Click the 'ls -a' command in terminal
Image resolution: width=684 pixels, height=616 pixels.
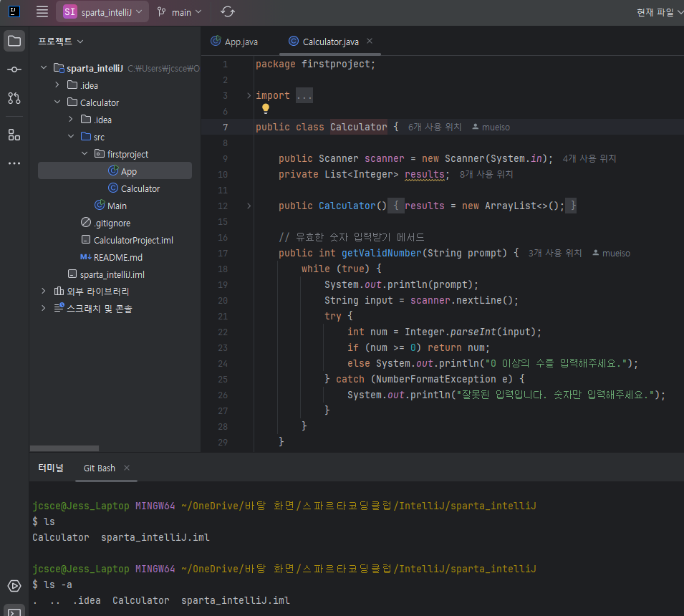[58, 584]
